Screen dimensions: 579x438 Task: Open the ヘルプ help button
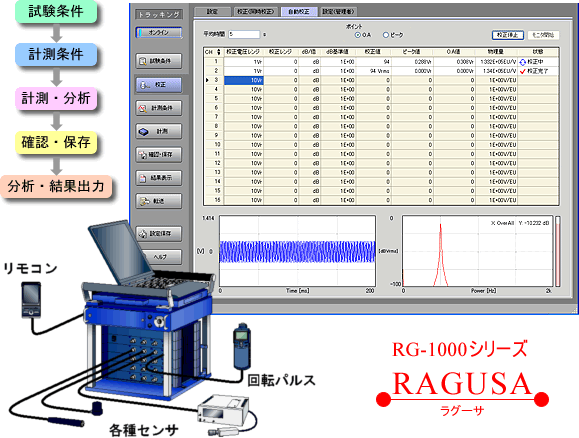coord(159,257)
